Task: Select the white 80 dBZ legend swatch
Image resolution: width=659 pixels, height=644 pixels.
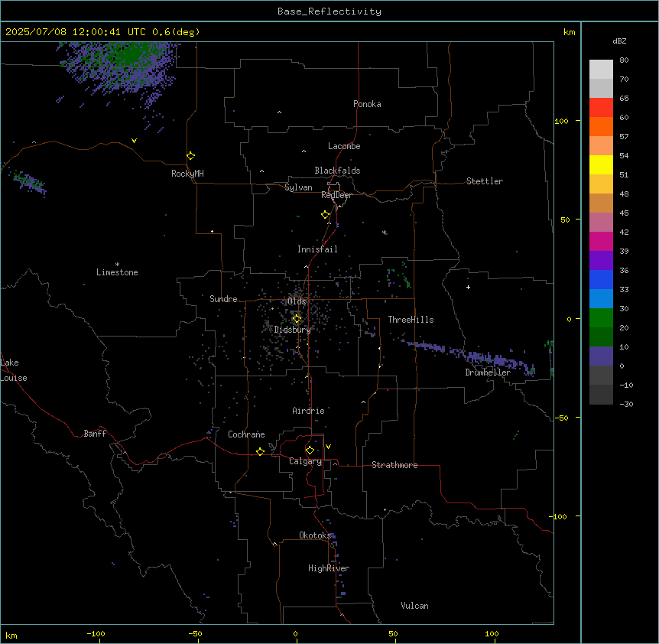Action: point(601,70)
